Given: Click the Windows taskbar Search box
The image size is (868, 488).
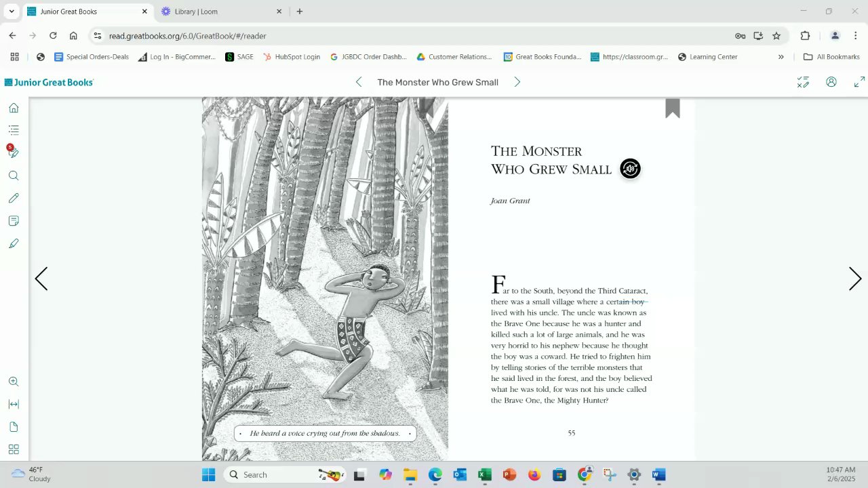Looking at the screenshot, I should tap(285, 474).
